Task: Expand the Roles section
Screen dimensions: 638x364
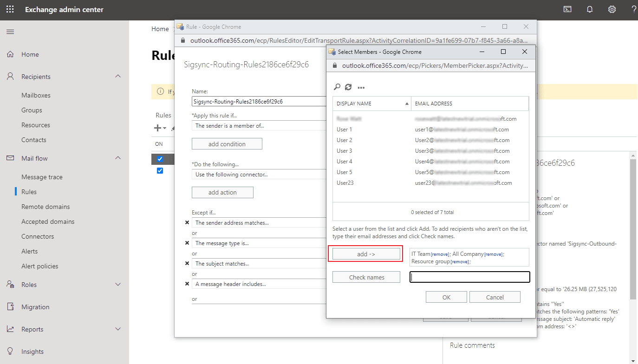Action: (x=118, y=285)
